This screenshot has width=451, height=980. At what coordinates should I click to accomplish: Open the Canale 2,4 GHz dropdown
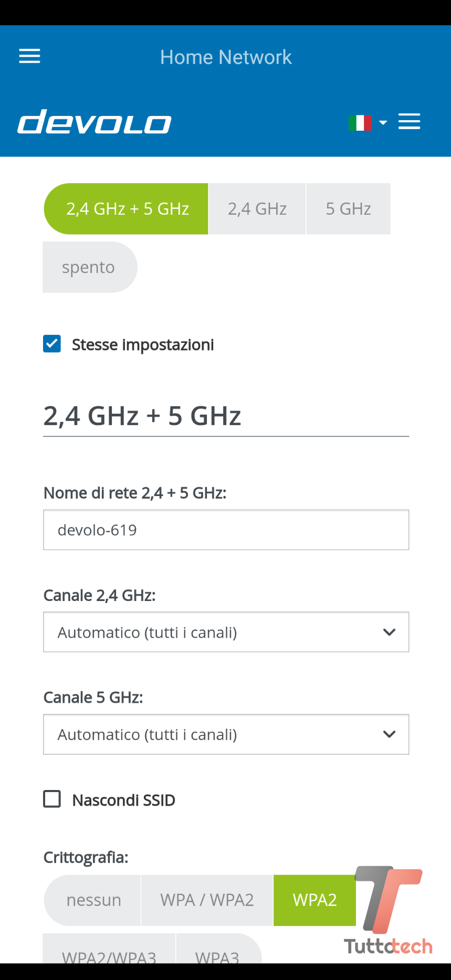(x=226, y=632)
